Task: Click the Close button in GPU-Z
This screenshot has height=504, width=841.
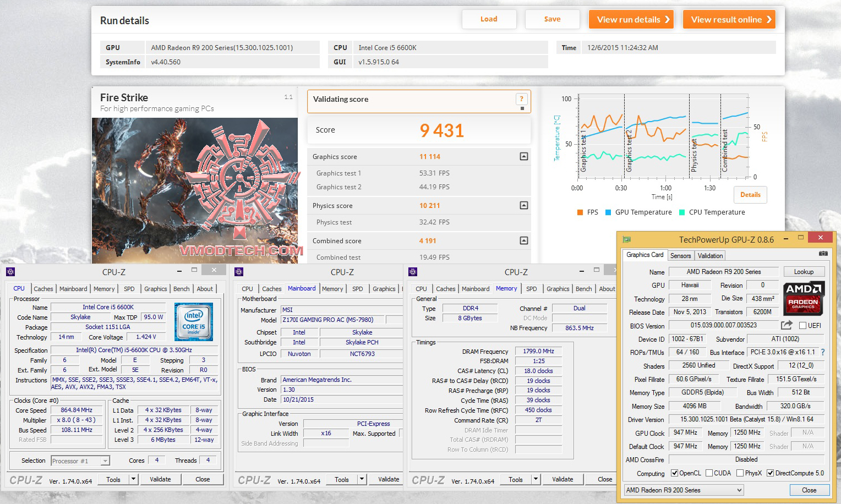Action: click(809, 490)
